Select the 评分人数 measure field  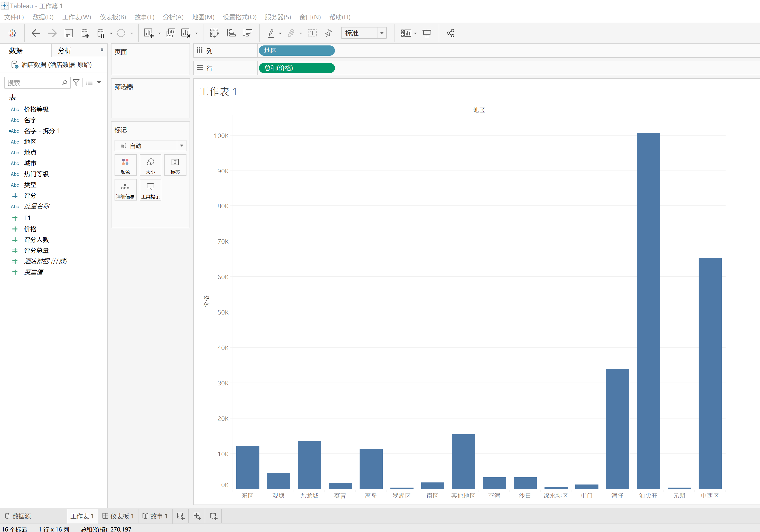[36, 240]
